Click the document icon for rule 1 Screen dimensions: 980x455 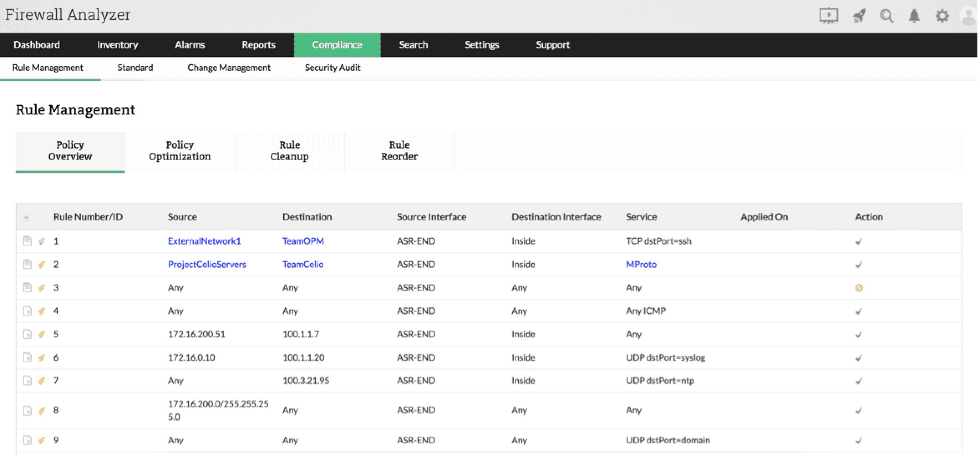click(x=27, y=241)
